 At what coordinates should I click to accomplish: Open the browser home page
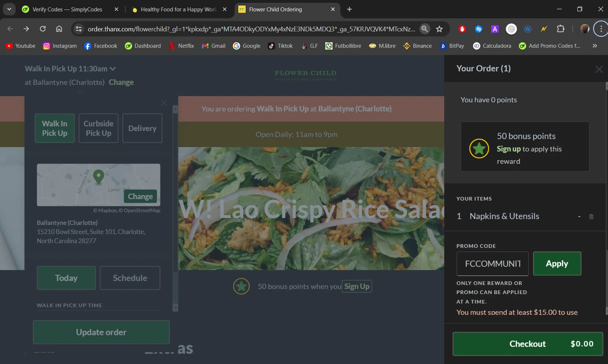click(x=59, y=29)
